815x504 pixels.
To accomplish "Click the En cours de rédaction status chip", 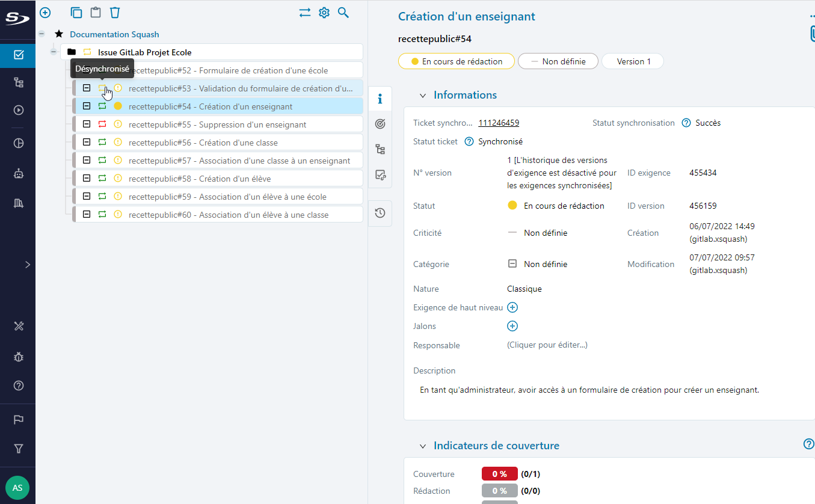I will pyautogui.click(x=456, y=61).
